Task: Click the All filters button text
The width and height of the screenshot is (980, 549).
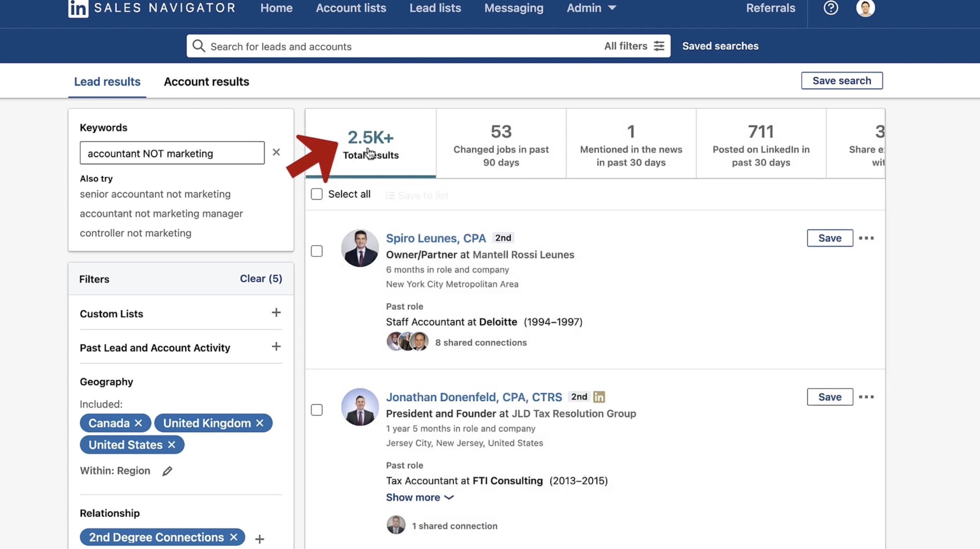Action: (x=626, y=46)
